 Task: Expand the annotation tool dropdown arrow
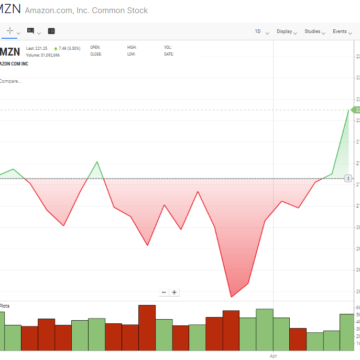click(39, 33)
